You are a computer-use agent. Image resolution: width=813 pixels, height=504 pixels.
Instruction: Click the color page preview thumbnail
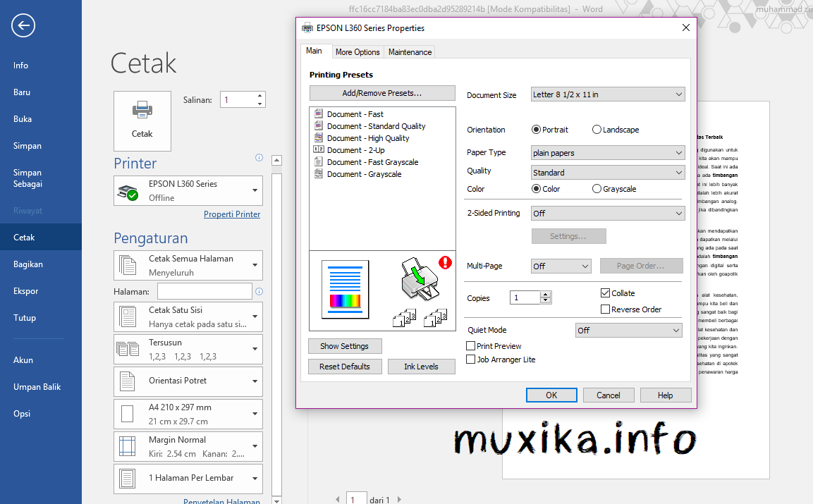pyautogui.click(x=346, y=289)
